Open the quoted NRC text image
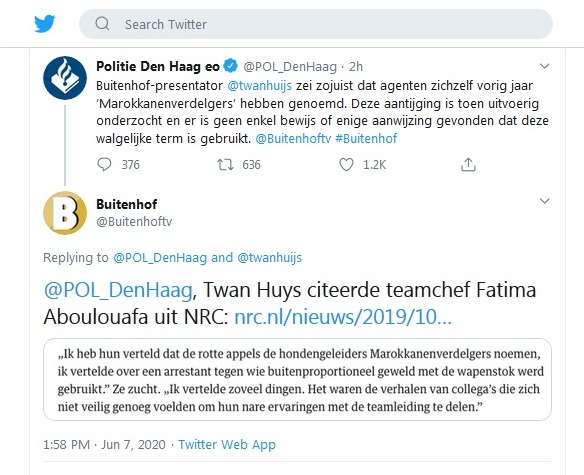The width and height of the screenshot is (584, 475). pos(297,380)
